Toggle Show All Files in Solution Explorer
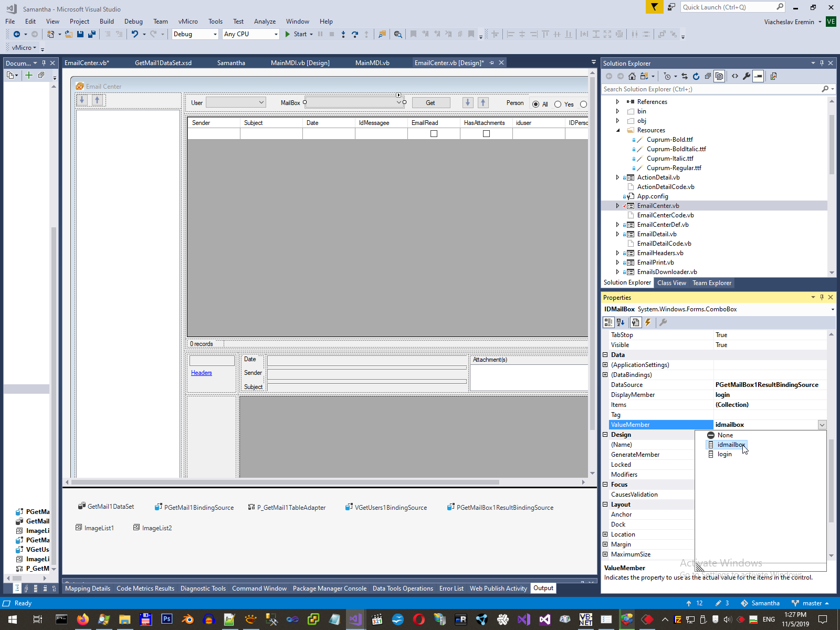This screenshot has height=630, width=840. pos(719,76)
